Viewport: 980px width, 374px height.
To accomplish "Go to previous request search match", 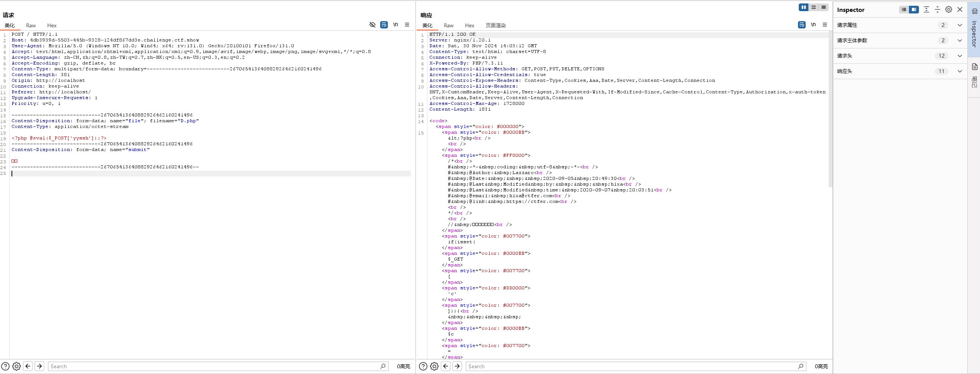I will pyautogui.click(x=28, y=366).
